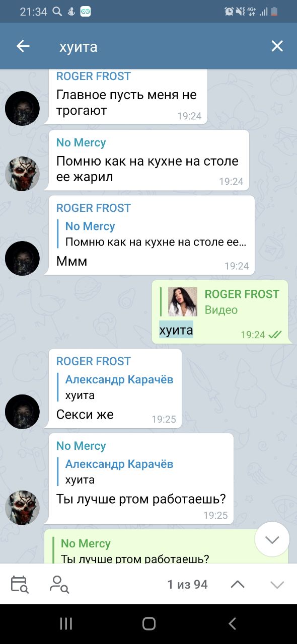Open Android recent apps button
The image size is (297, 644).
tap(66, 624)
